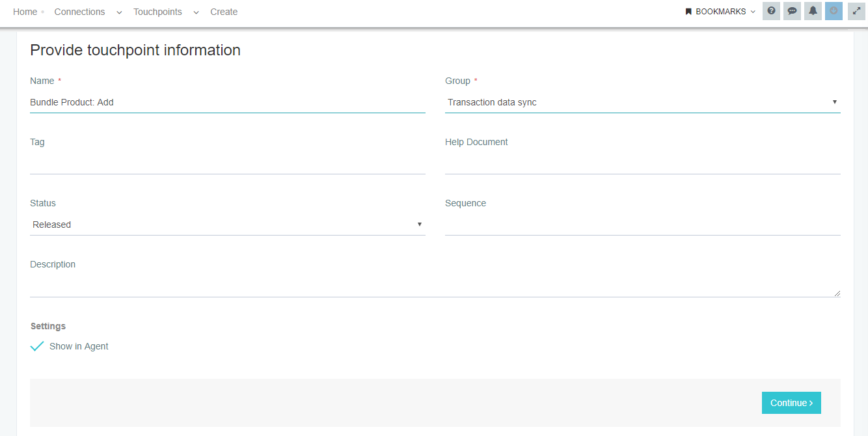
Task: Expand the chevron next to Touchpoints
Action: tap(196, 12)
